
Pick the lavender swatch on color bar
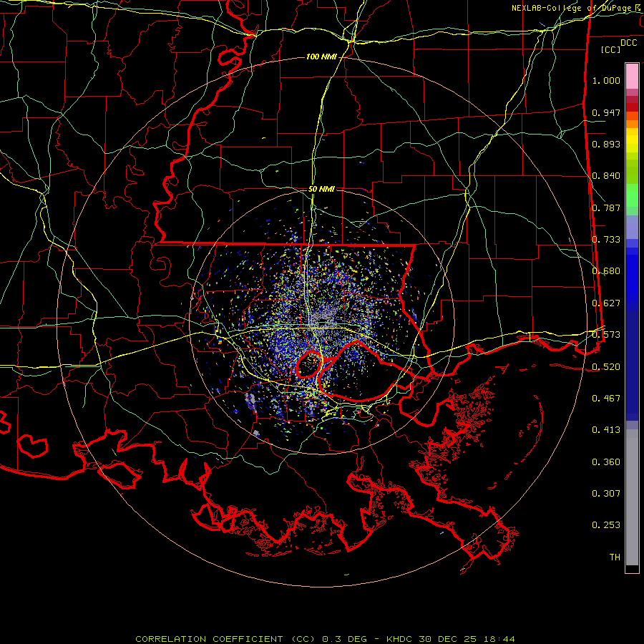pyautogui.click(x=632, y=227)
